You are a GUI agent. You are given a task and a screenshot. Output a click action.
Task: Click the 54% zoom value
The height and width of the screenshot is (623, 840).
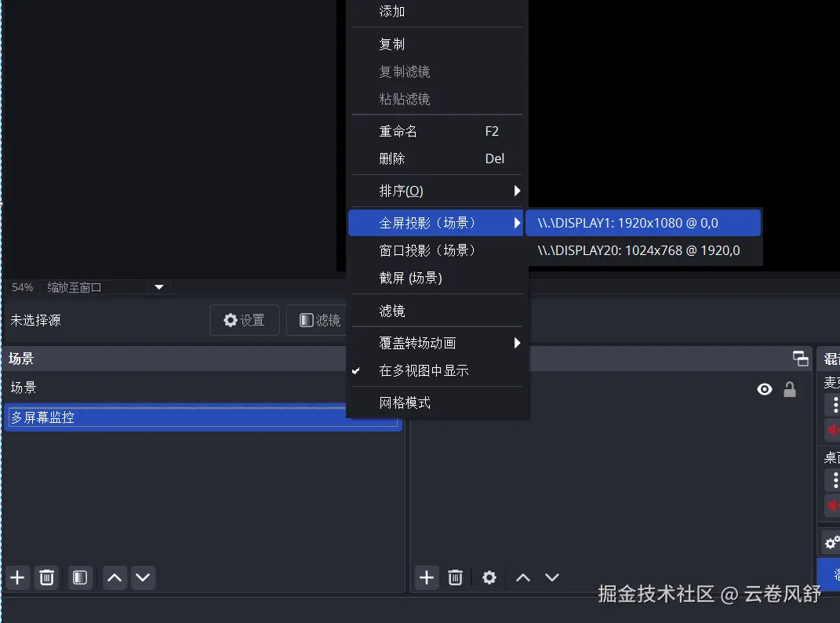pos(23,287)
